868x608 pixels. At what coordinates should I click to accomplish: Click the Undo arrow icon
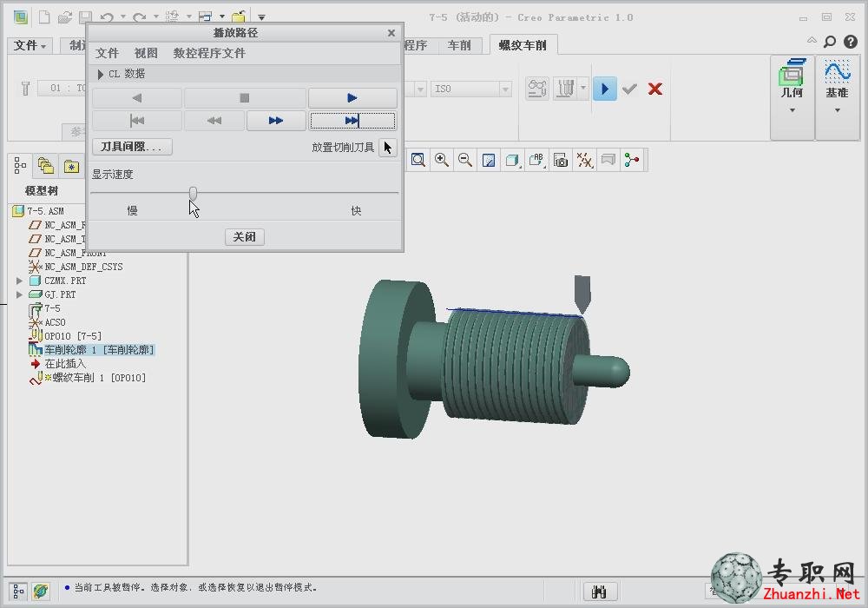[x=107, y=17]
